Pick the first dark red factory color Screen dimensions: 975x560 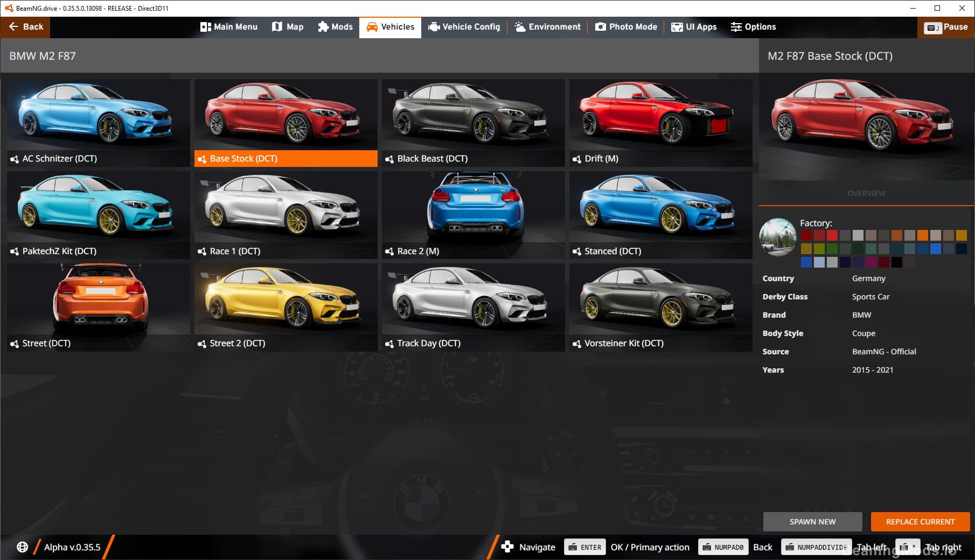pos(806,235)
